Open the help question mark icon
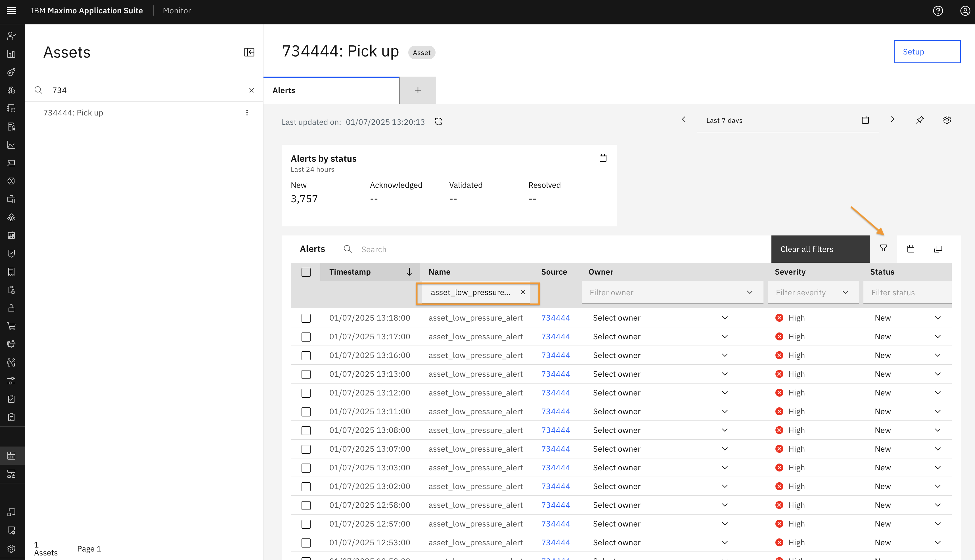The height and width of the screenshot is (560, 975). click(938, 11)
